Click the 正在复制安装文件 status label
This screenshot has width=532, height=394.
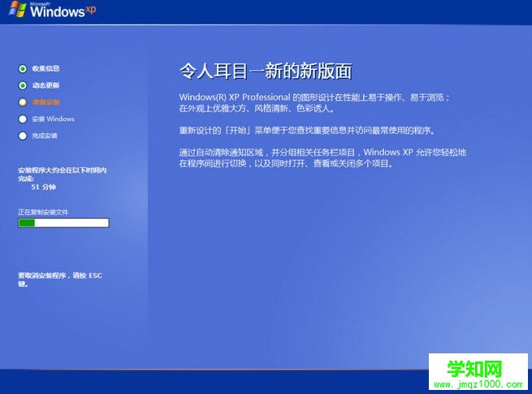(x=43, y=213)
